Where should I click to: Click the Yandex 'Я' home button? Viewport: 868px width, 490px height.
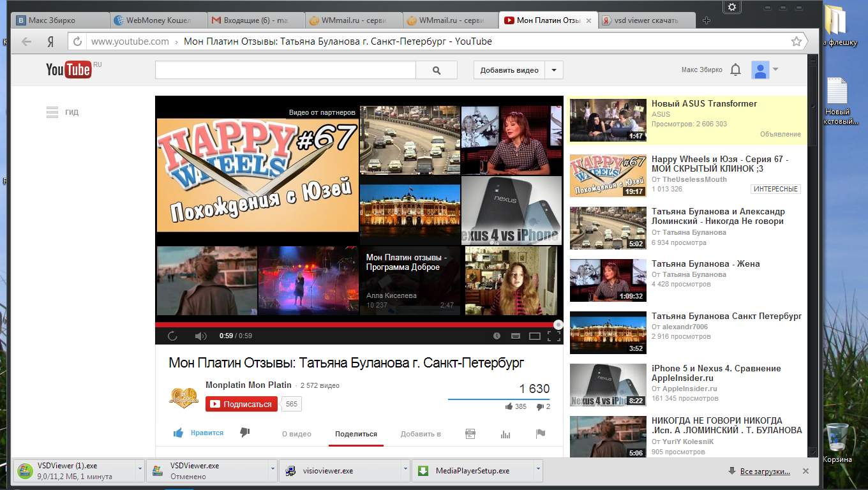point(50,41)
